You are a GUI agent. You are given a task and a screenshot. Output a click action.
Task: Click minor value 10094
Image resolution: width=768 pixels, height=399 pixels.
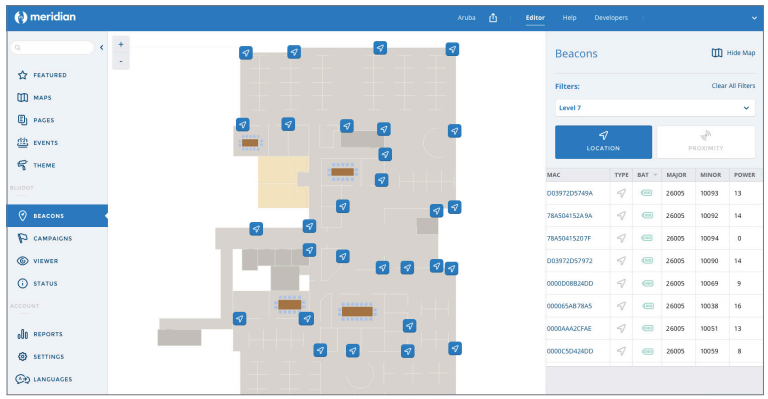[709, 238]
